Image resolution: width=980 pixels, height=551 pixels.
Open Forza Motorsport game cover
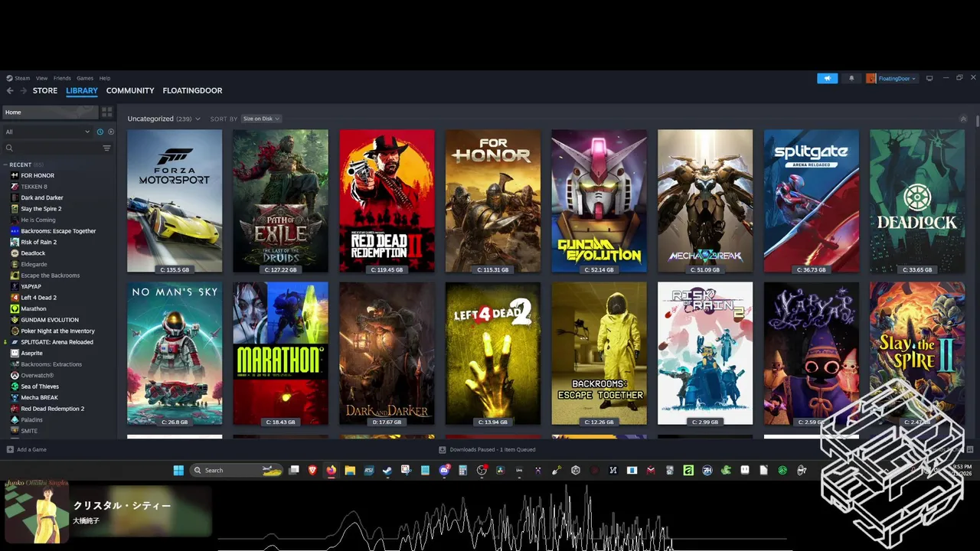(175, 201)
